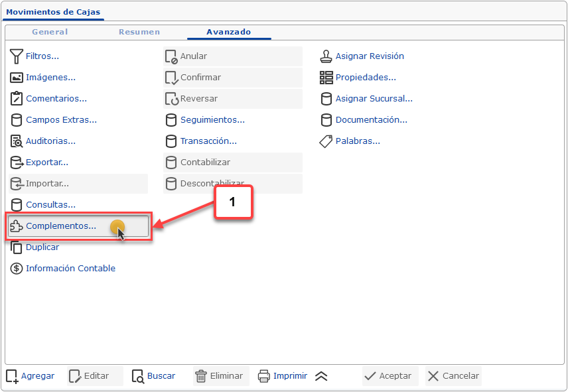
Task: Click the Documentación cylinder icon
Action: pos(326,120)
